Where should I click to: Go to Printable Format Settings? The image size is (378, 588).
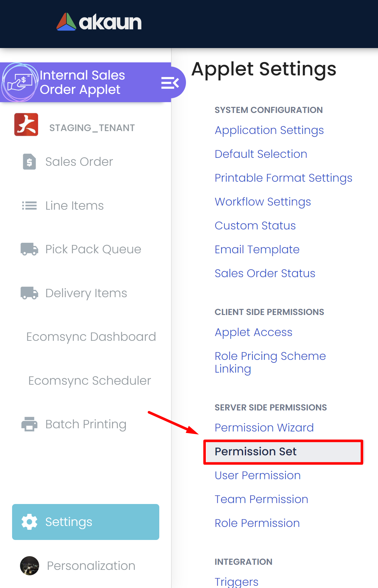click(x=283, y=178)
